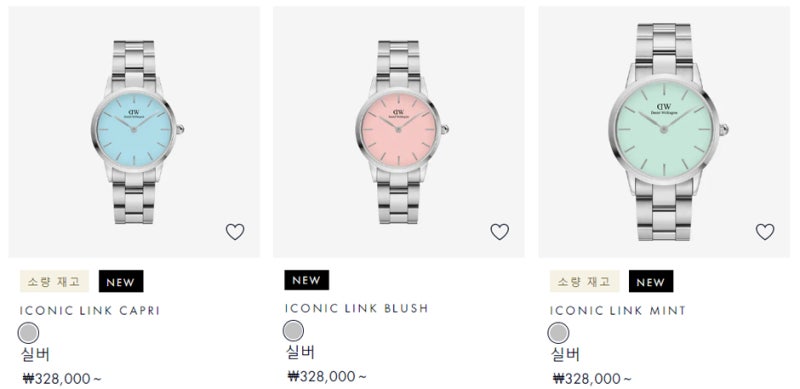Open ICONIC LINK BLUSH product link
800x389 pixels.
pyautogui.click(x=356, y=308)
